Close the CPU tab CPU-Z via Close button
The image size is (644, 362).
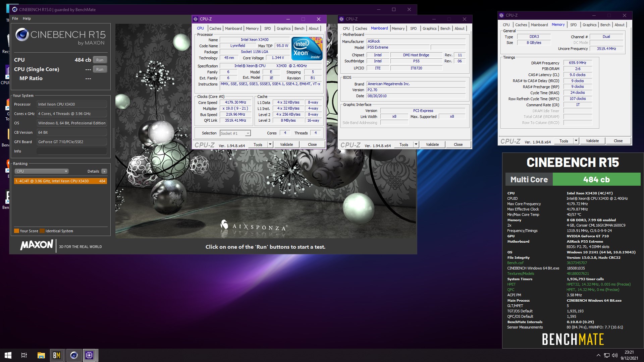(x=312, y=144)
